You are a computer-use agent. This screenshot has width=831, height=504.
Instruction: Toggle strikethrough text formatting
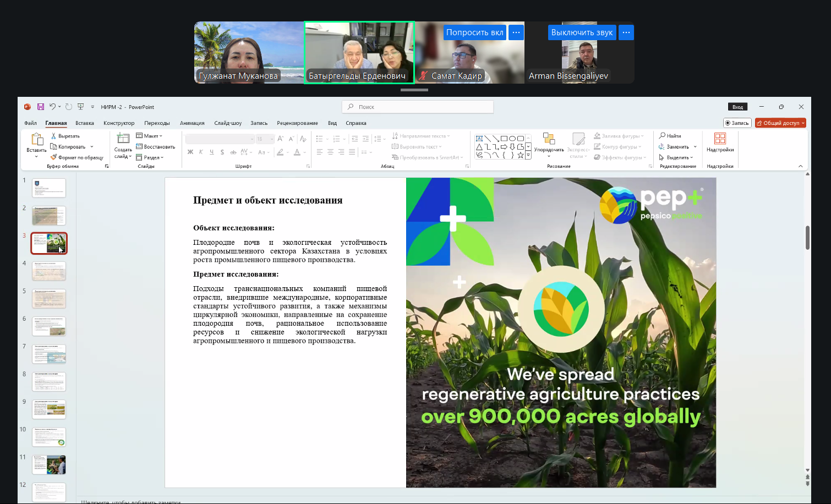point(233,152)
